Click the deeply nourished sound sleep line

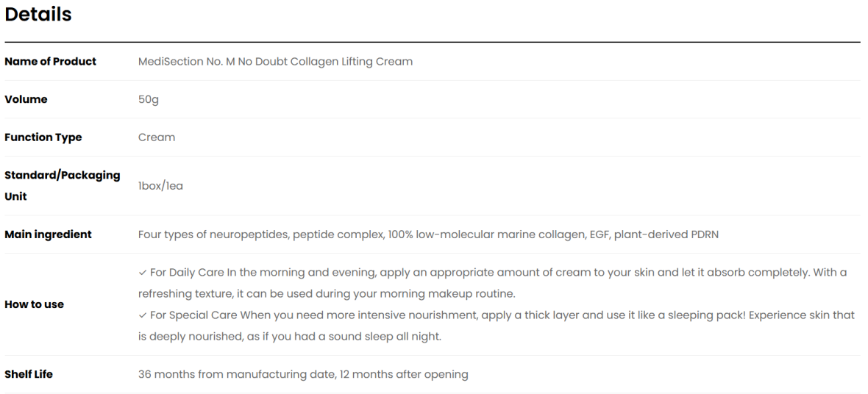[x=290, y=337]
